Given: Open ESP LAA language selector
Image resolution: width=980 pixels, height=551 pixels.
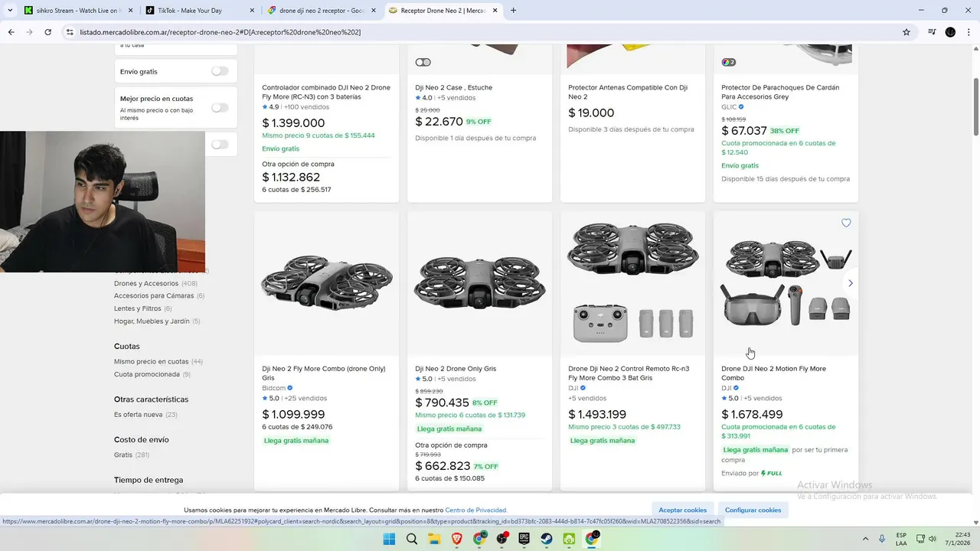Looking at the screenshot, I should tap(902, 539).
